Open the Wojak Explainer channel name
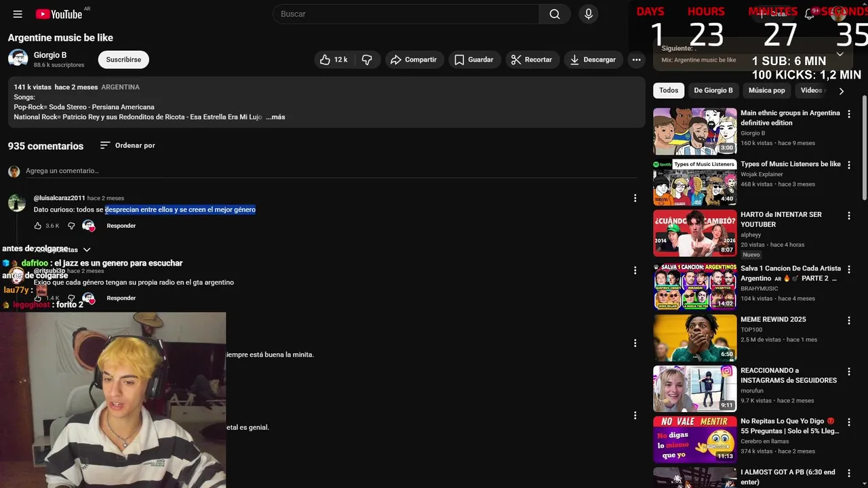 762,174
